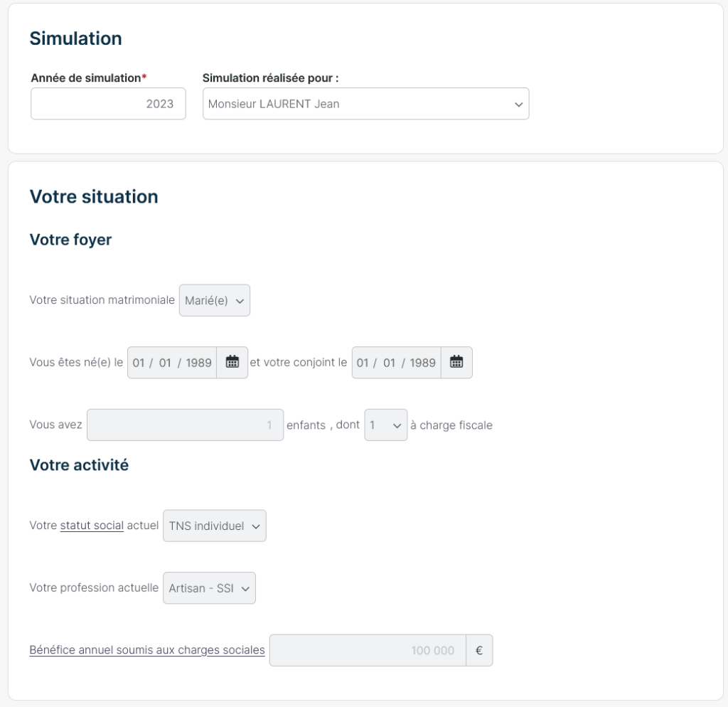Expand the situation matrimoniale 'Marié(e)' dropdown

click(215, 300)
